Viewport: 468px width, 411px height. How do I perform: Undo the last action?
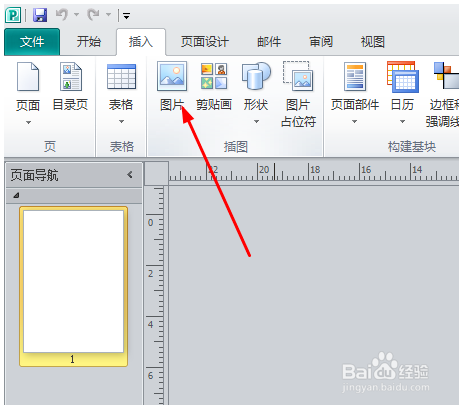62,15
